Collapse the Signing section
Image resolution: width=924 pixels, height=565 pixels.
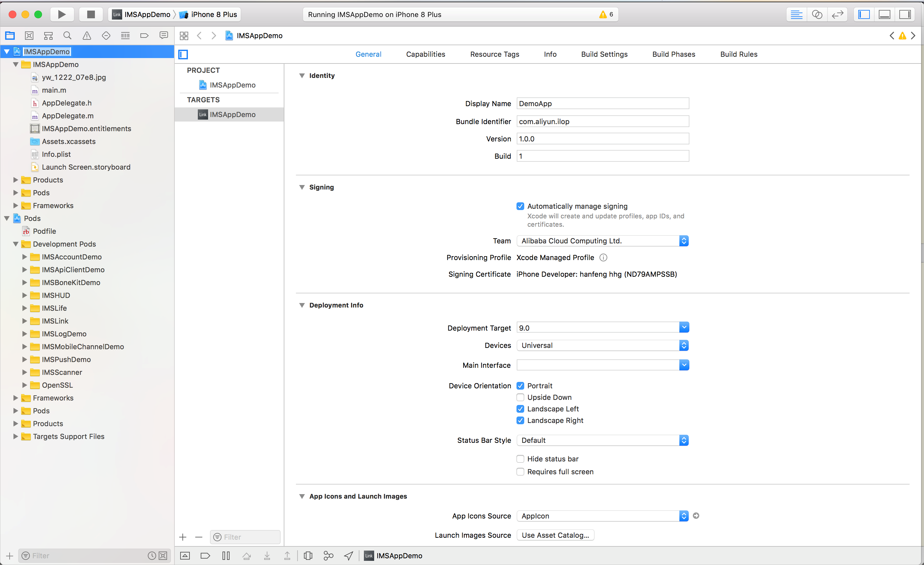coord(302,187)
